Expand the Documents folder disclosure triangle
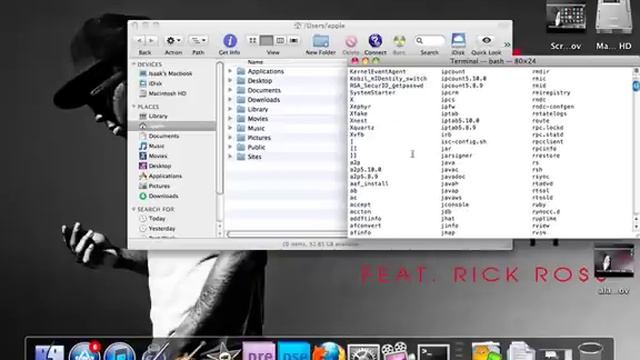 [230, 90]
